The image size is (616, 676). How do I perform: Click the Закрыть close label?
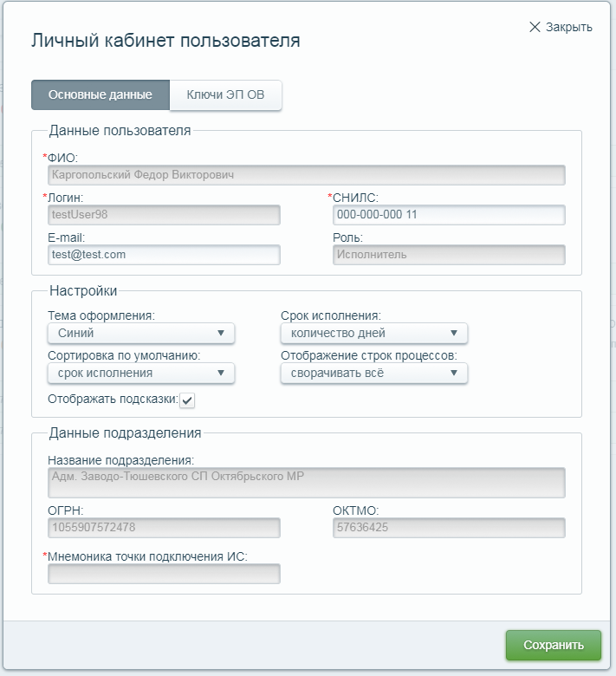tap(569, 27)
